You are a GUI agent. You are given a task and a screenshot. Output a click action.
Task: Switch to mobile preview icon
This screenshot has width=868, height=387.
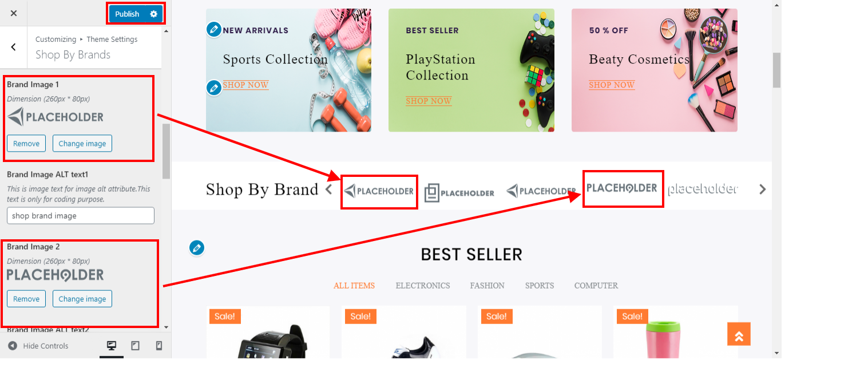click(x=159, y=346)
